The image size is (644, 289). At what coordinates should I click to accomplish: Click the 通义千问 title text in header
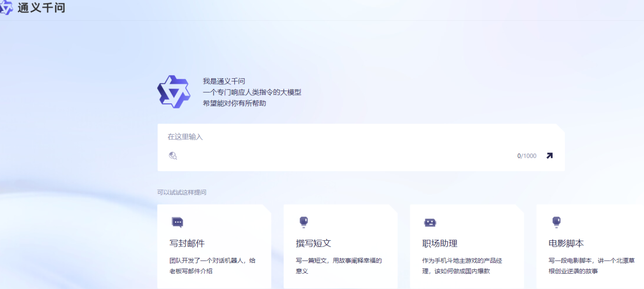point(41,8)
